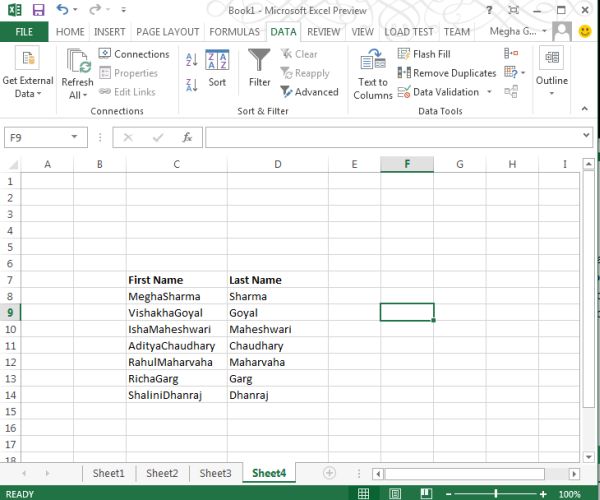600x500 pixels.
Task: Switch to the INSERT tab
Action: pos(109,32)
